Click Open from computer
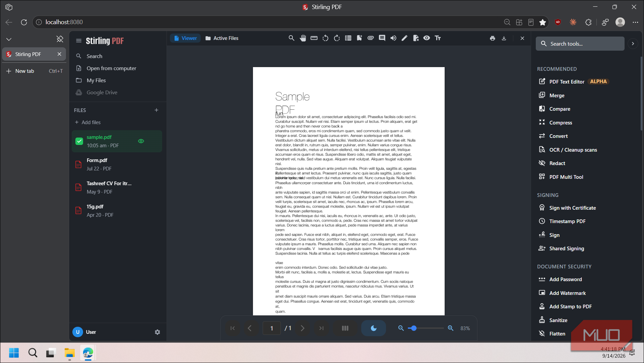 point(111,68)
